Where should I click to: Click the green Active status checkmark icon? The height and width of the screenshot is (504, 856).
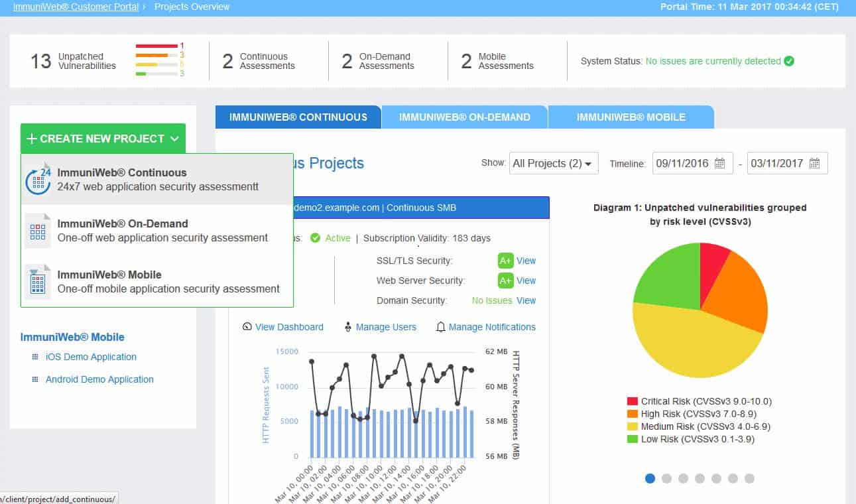pyautogui.click(x=316, y=238)
